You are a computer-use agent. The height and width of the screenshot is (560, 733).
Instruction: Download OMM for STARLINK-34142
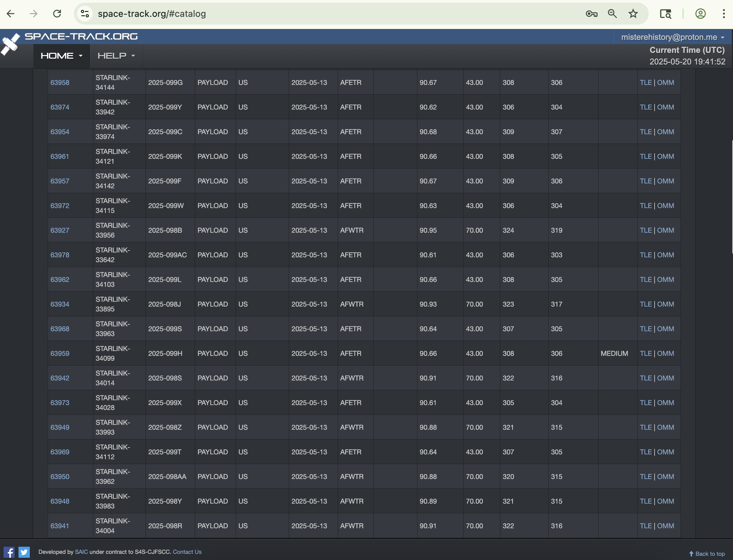click(665, 181)
